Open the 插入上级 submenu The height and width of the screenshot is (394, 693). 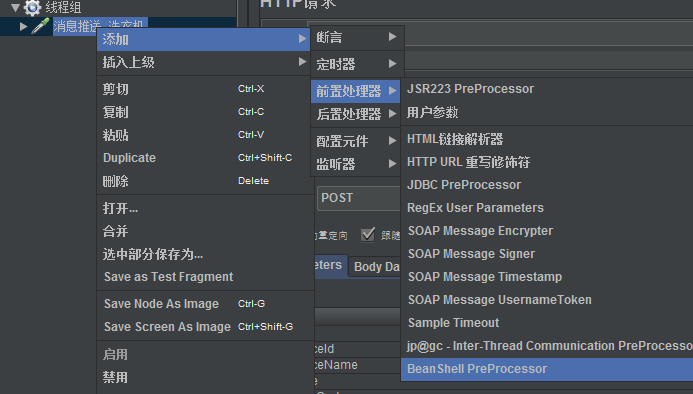pos(203,62)
